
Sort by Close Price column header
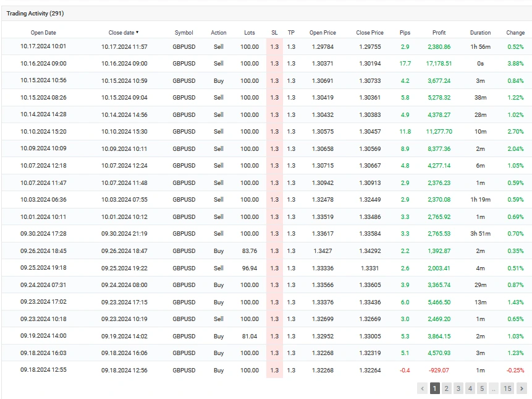(x=370, y=33)
